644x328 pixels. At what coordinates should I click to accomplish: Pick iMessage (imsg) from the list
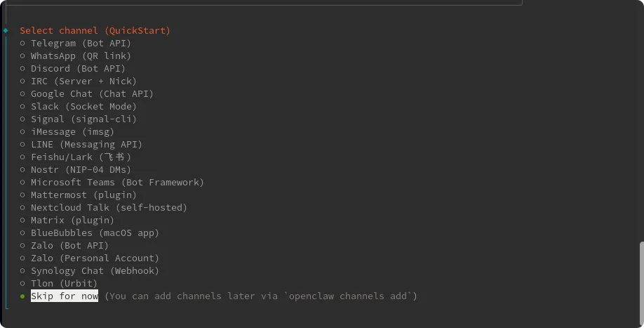click(72, 132)
